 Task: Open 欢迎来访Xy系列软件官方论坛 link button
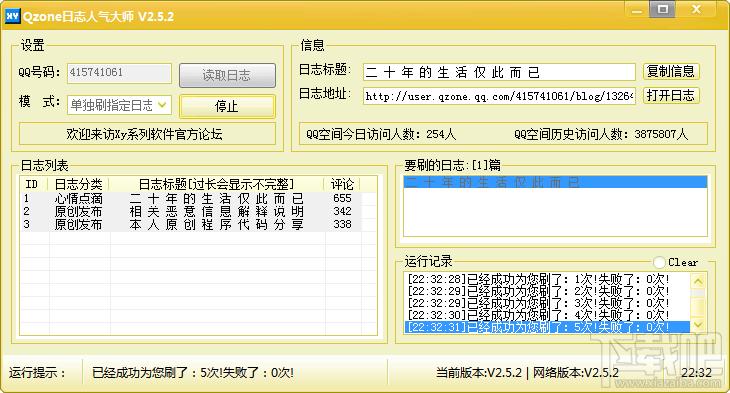147,134
